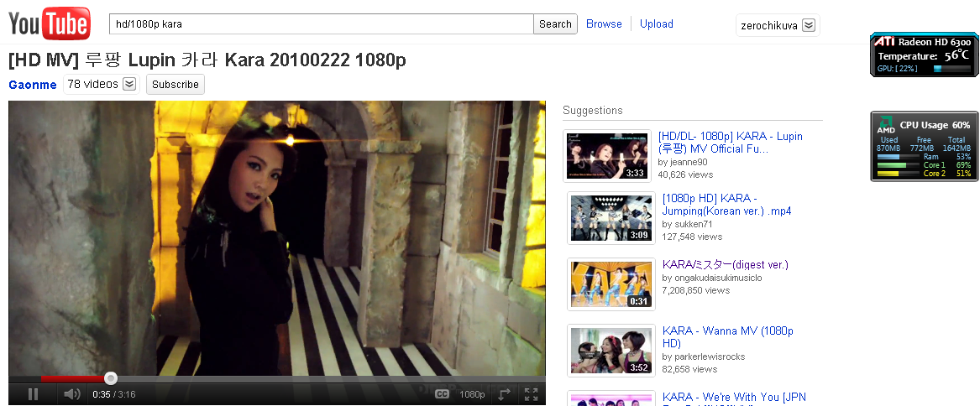
Task: Click the search box containing 'hd/1080p kara'
Action: [x=322, y=23]
